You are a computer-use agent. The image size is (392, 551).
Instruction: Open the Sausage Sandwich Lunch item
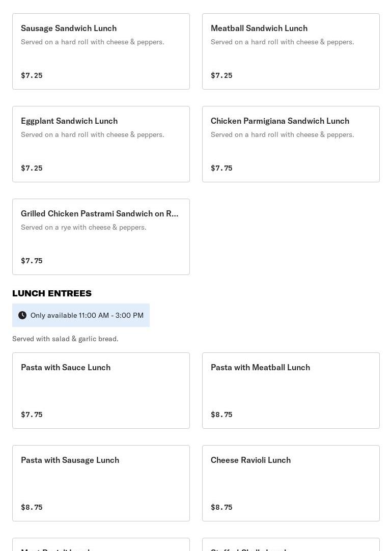tap(101, 51)
